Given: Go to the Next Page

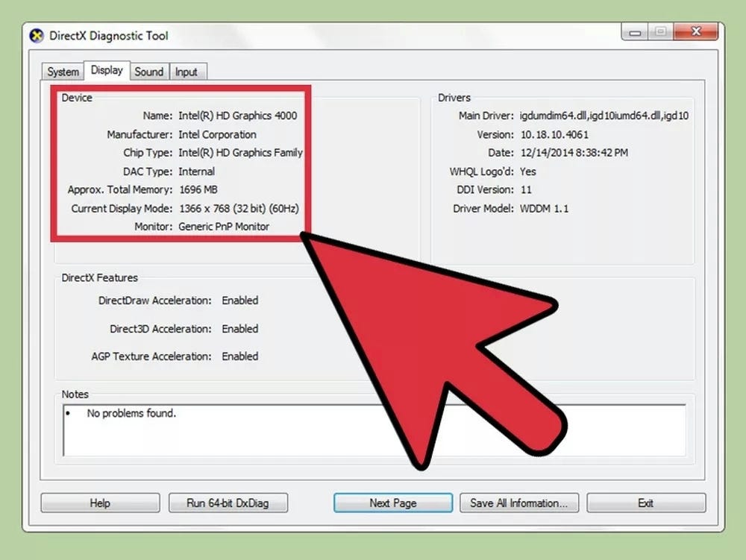Looking at the screenshot, I should point(392,503).
